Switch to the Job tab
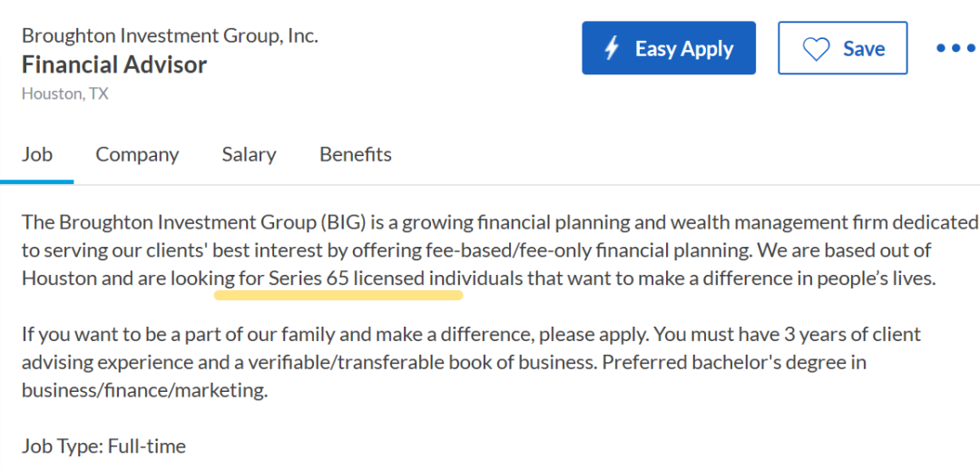 click(37, 154)
